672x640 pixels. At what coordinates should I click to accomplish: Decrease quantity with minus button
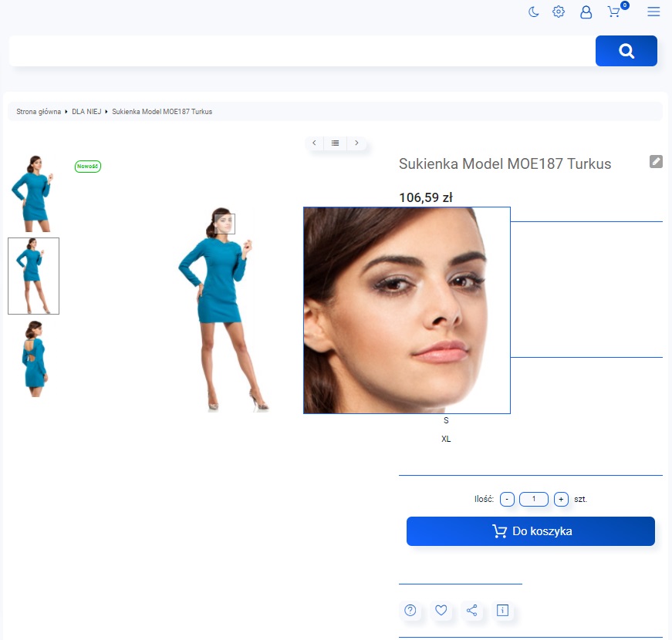pyautogui.click(x=507, y=499)
